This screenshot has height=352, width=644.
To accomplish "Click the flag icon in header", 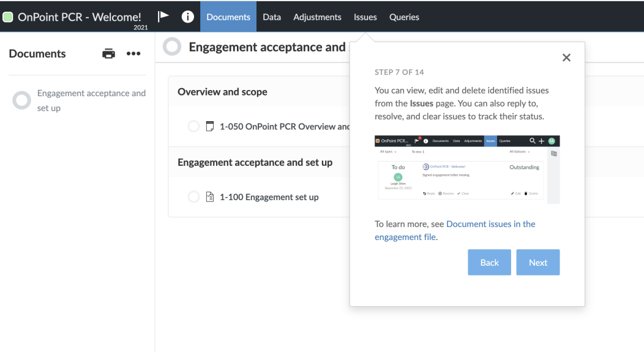I will click(163, 17).
